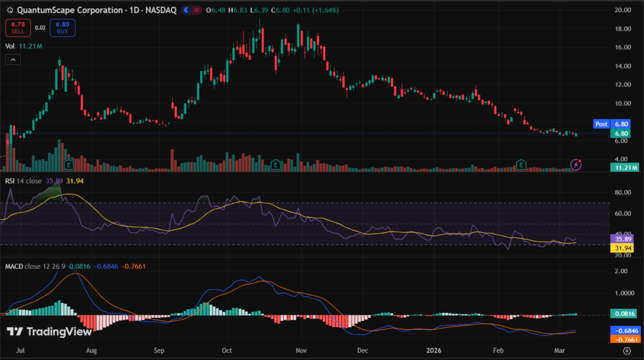Open the earnings marker near early November
The height and width of the screenshot is (360, 644).
pos(275,164)
